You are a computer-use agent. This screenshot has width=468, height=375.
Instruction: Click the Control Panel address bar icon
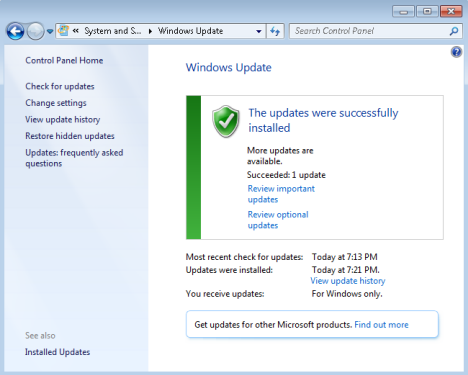pyautogui.click(x=63, y=31)
